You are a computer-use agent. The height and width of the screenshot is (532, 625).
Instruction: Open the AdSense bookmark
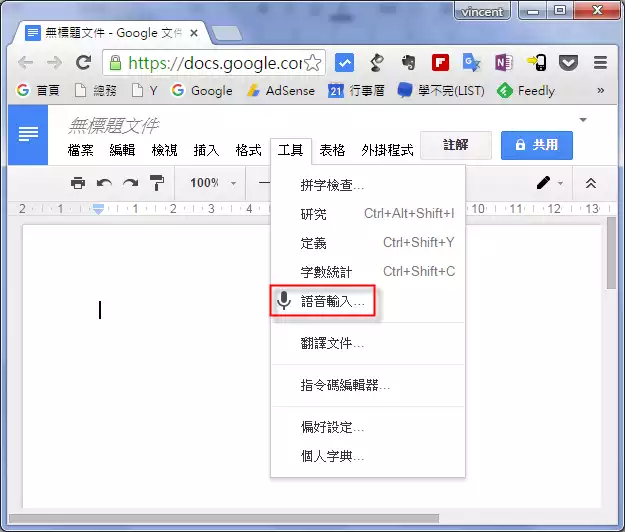point(281,91)
